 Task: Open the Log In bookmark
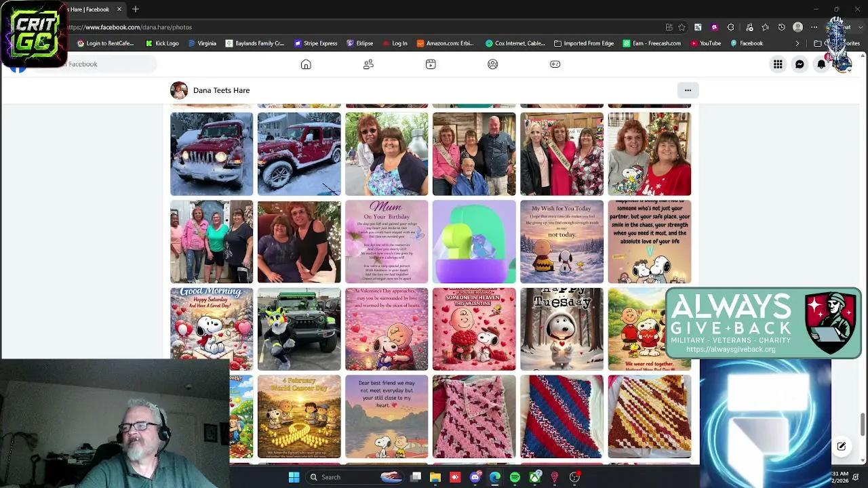pos(395,43)
